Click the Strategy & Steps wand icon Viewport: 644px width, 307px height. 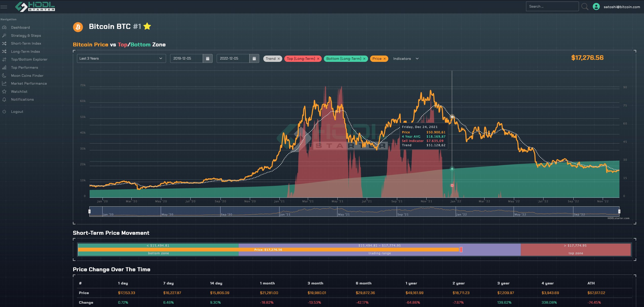(x=4, y=35)
